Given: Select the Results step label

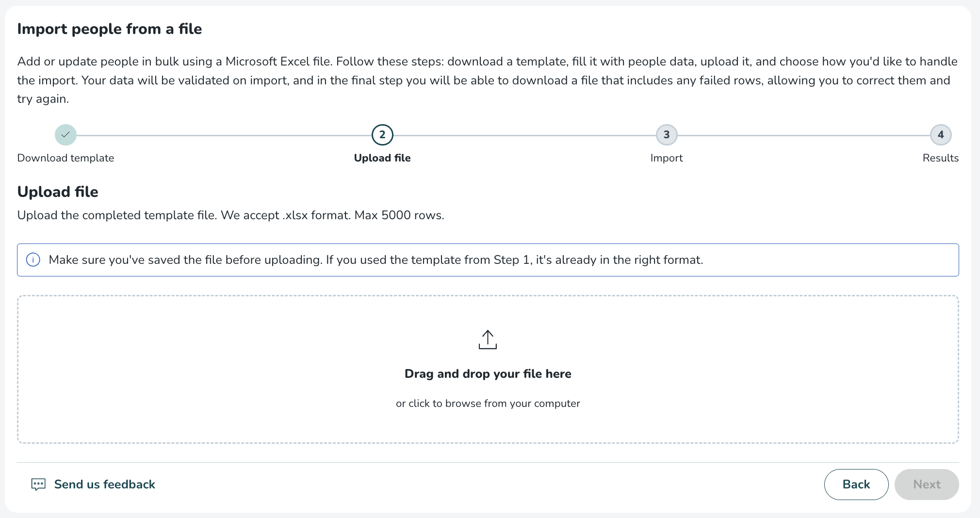Looking at the screenshot, I should [940, 158].
